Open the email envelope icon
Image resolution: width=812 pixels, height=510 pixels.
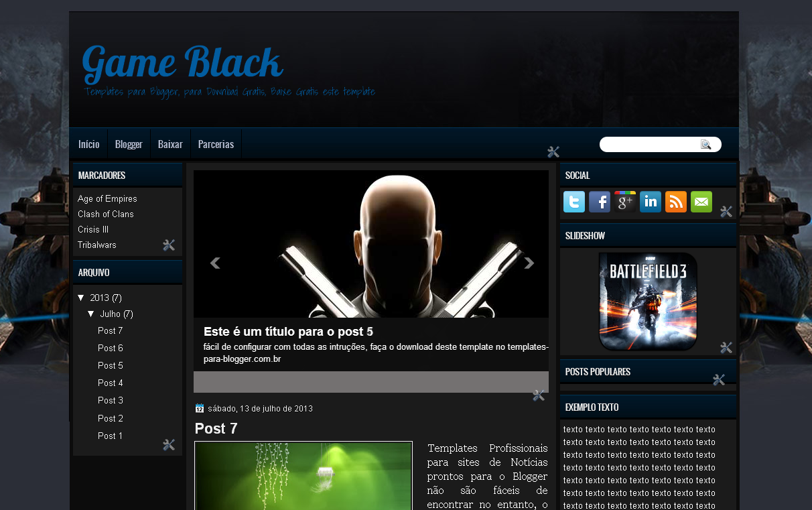click(x=701, y=202)
